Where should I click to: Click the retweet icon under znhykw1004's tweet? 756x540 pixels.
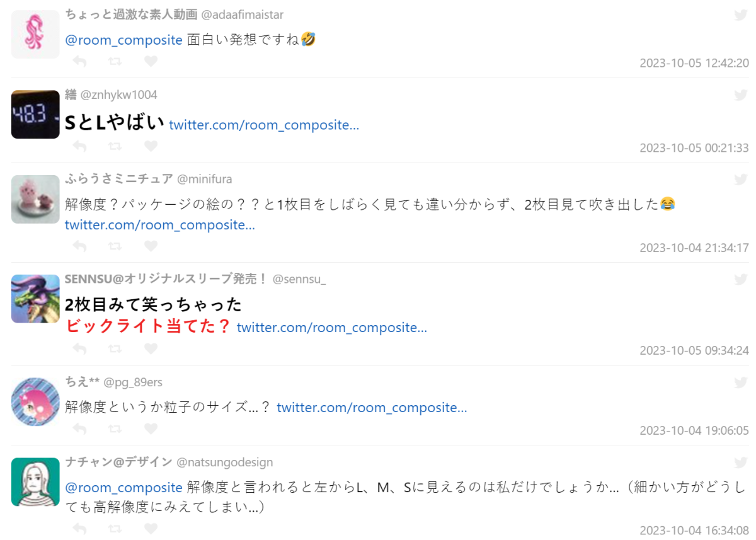115,146
